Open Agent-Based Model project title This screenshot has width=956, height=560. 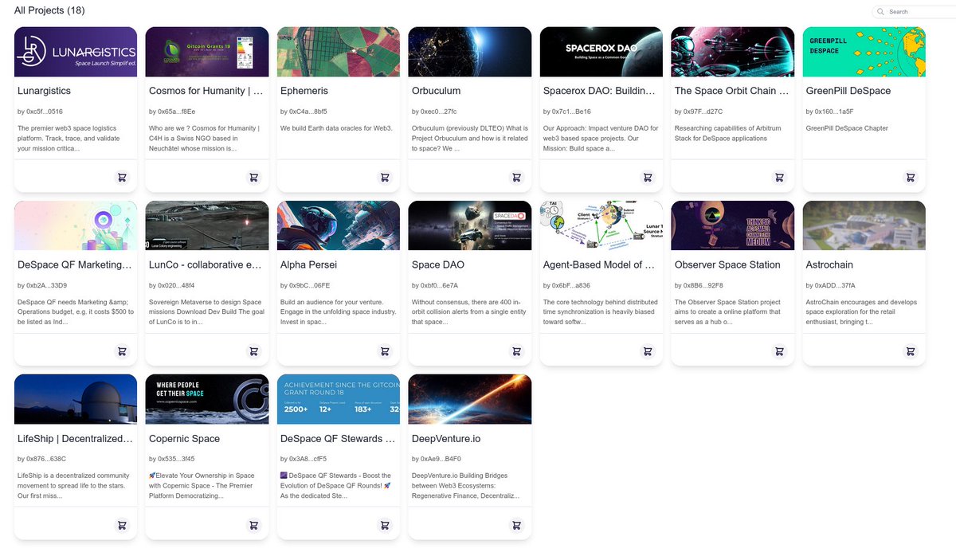[600, 264]
